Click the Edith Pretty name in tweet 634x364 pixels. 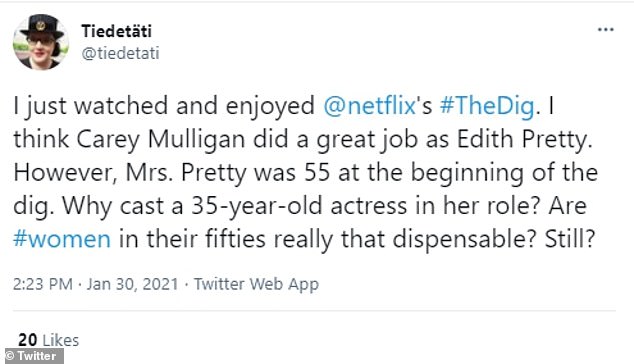[x=522, y=140]
